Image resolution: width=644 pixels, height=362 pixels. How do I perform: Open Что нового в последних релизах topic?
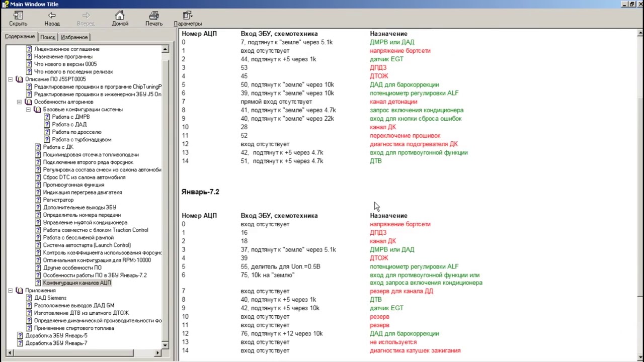[73, 72]
